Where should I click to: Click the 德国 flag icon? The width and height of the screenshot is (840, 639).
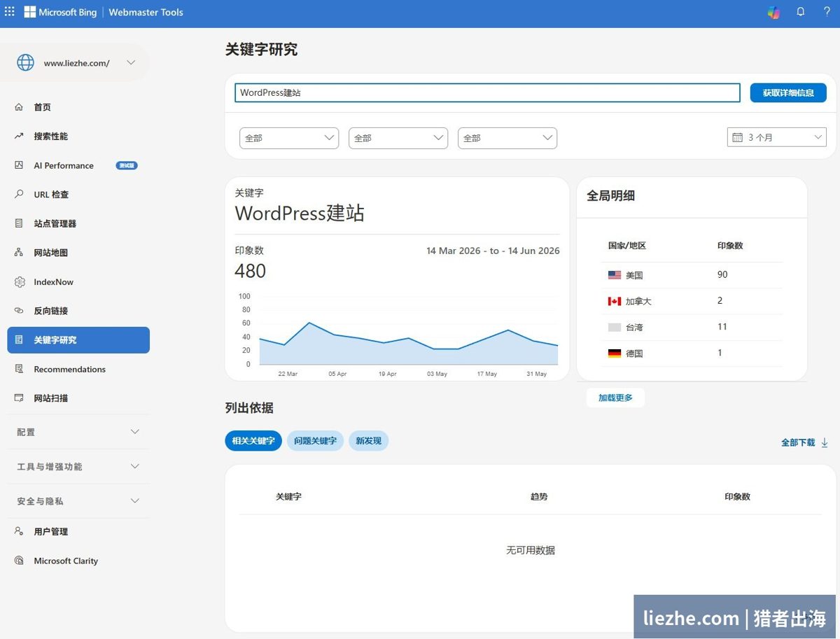pyautogui.click(x=615, y=353)
